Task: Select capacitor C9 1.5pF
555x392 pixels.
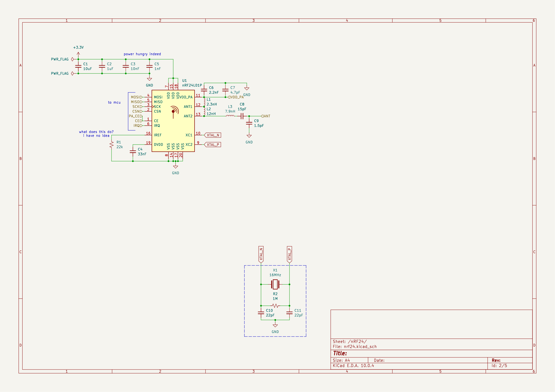Action: tap(249, 123)
